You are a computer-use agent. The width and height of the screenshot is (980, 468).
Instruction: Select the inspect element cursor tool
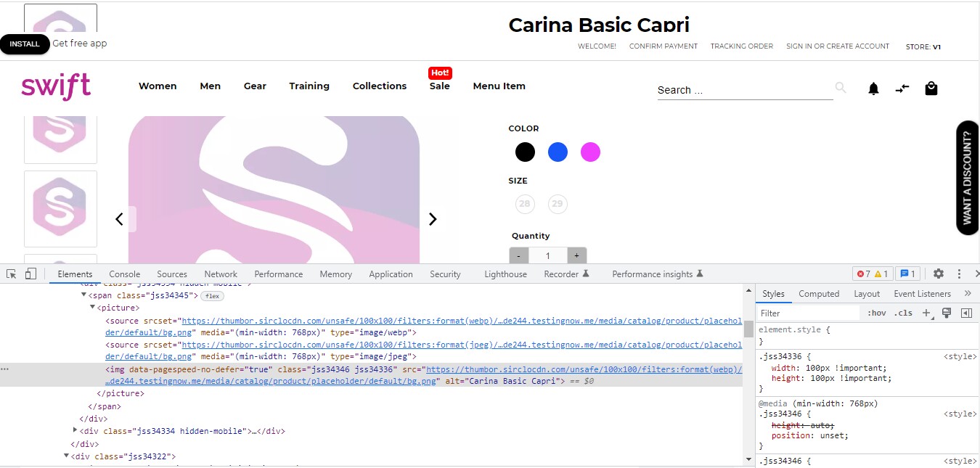[10, 274]
